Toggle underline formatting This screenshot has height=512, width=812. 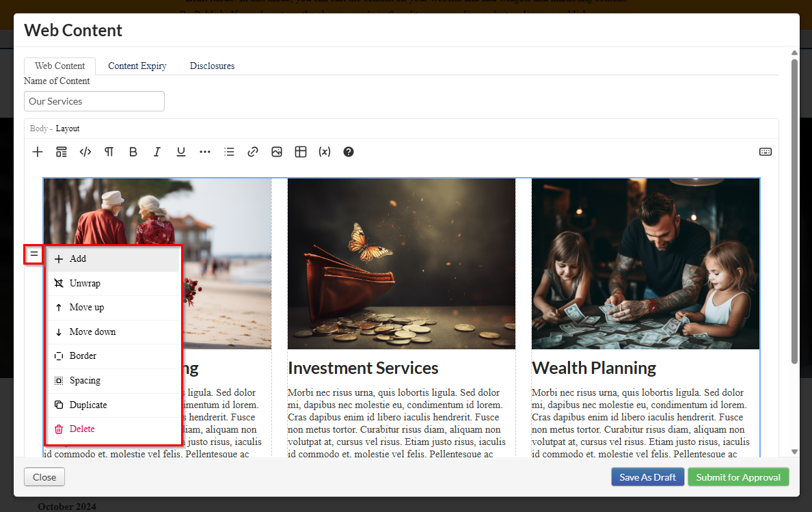coord(180,152)
